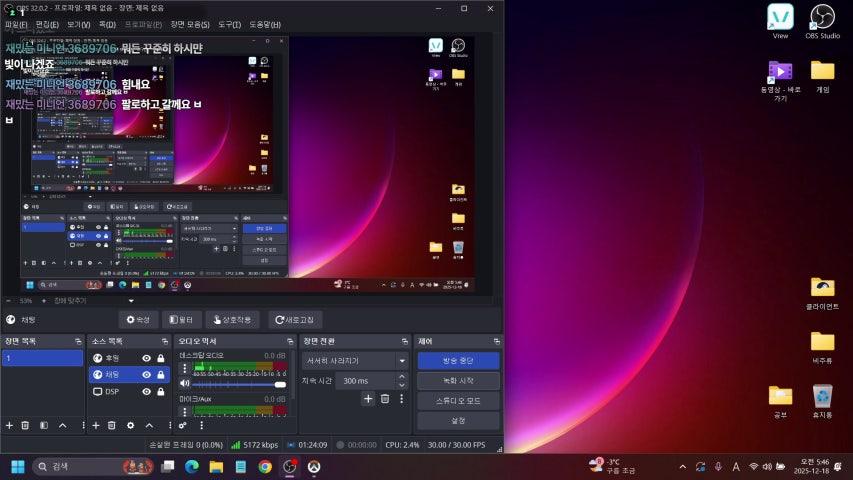This screenshot has width=853, height=480.
Task: Hide the 채팅 source using eye icon
Action: pos(146,375)
